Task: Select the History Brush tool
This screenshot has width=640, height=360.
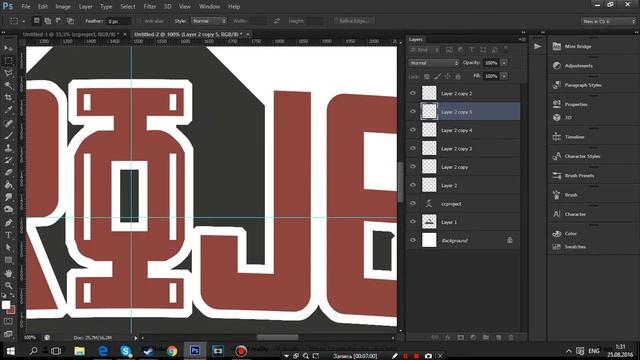Action: click(x=8, y=160)
